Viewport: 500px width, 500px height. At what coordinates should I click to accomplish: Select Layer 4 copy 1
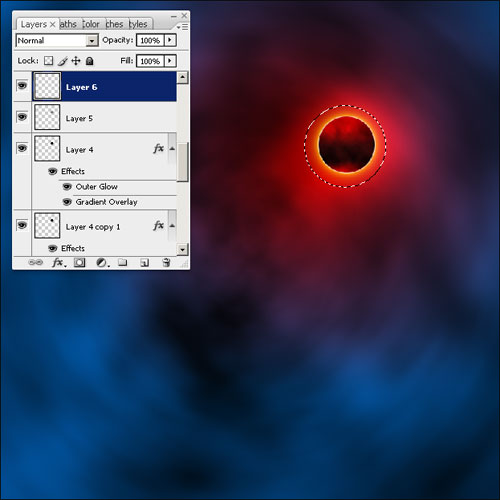(104, 226)
